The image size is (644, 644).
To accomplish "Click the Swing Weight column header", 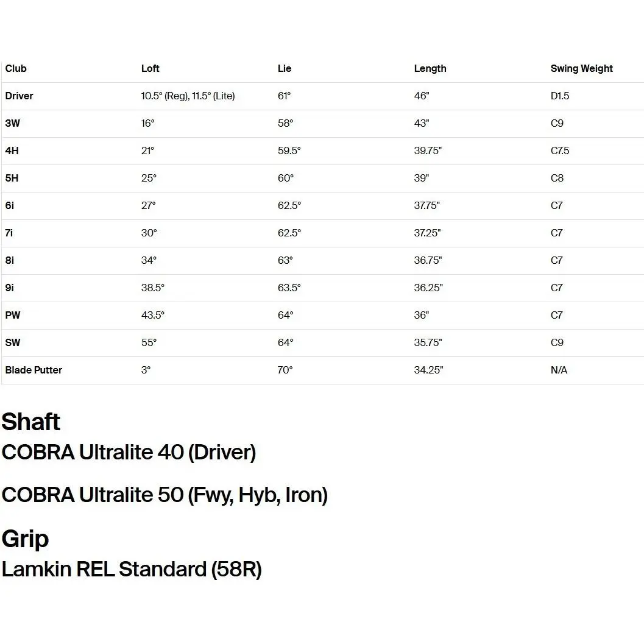I will point(582,69).
